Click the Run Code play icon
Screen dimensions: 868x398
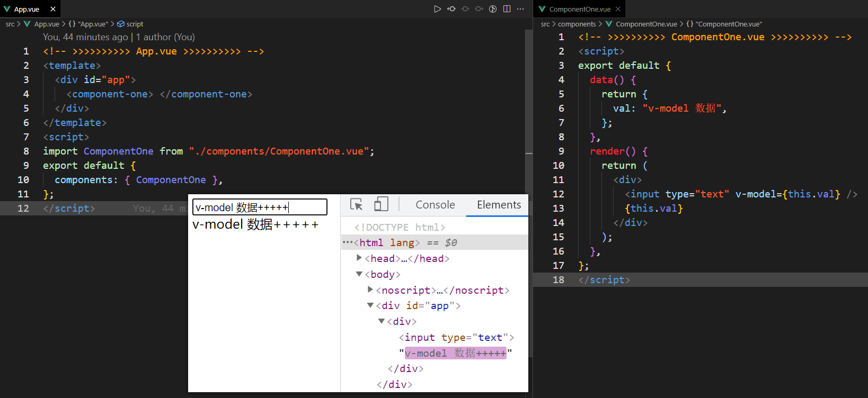point(437,9)
